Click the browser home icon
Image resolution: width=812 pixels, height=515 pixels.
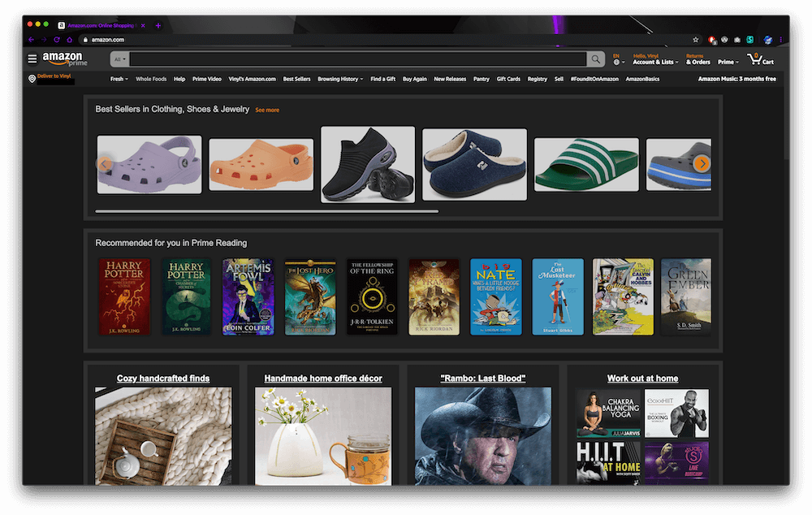69,39
